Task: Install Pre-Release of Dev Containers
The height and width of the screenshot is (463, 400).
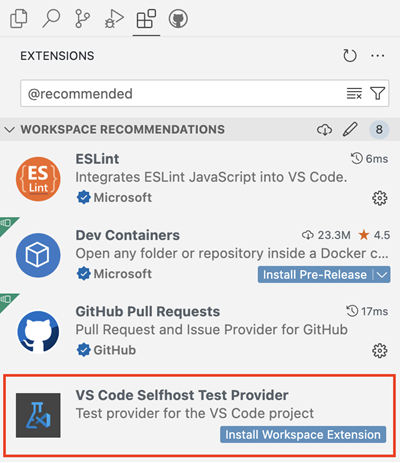Action: pyautogui.click(x=315, y=275)
